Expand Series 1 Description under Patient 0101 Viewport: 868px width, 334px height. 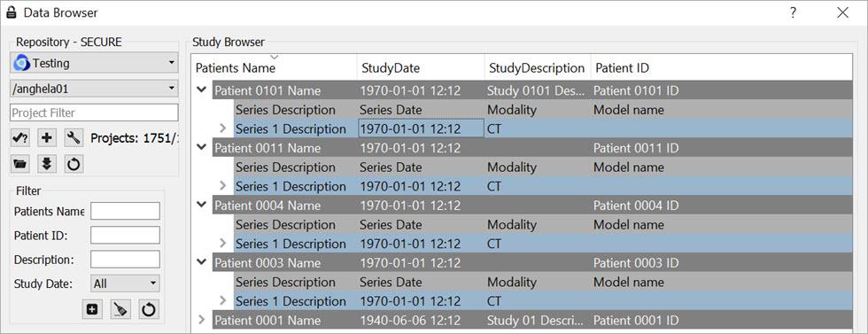click(223, 128)
